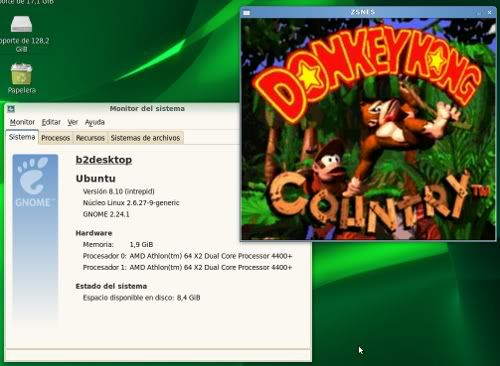Close the ZSNES window

point(489,13)
